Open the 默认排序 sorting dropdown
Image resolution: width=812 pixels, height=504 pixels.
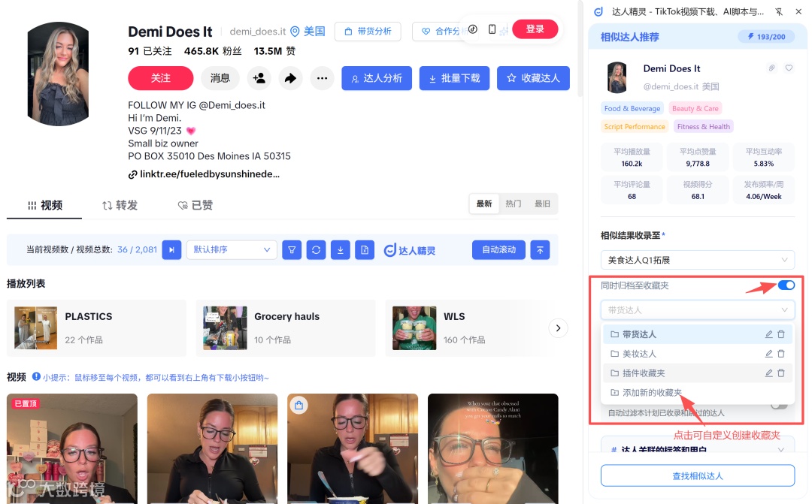coord(232,250)
